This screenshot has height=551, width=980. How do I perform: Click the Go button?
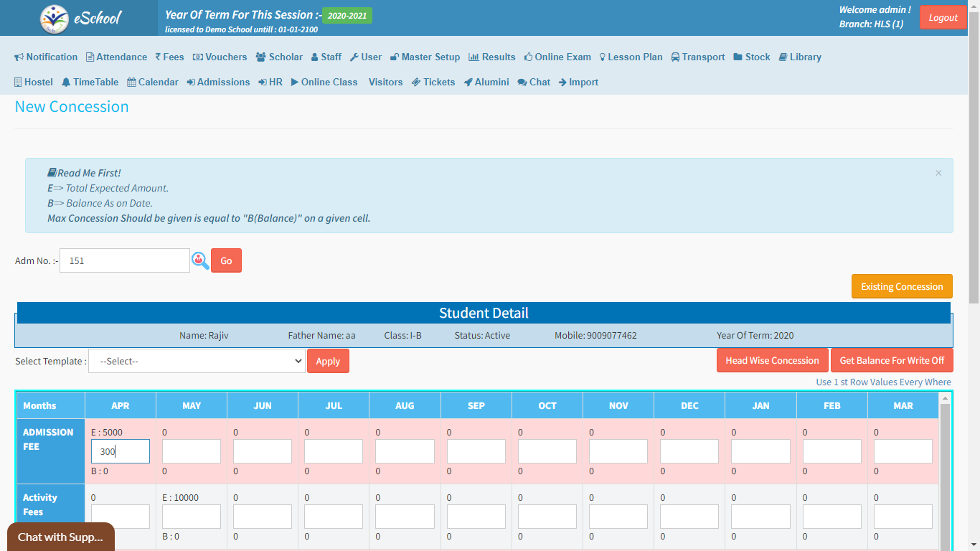point(226,260)
